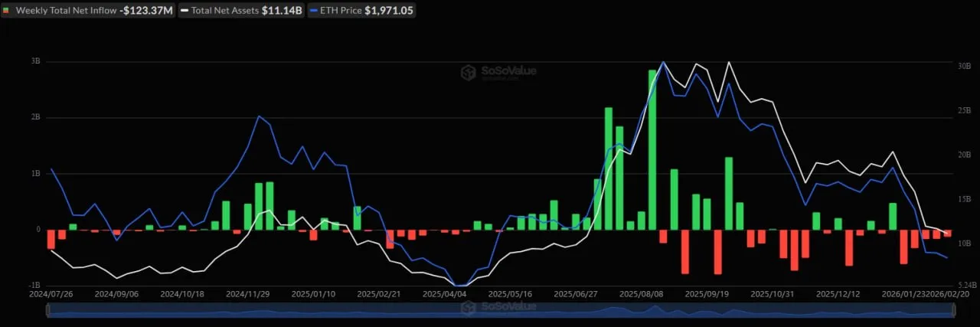980x327 pixels.
Task: Click the right handle of the time range slider
Action: pos(954,309)
